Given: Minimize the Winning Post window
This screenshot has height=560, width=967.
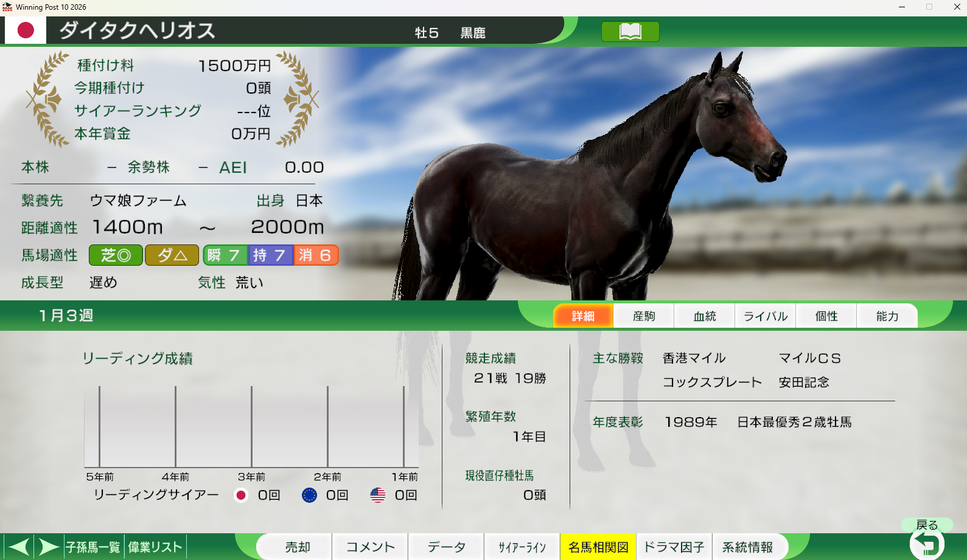Looking at the screenshot, I should point(902,7).
